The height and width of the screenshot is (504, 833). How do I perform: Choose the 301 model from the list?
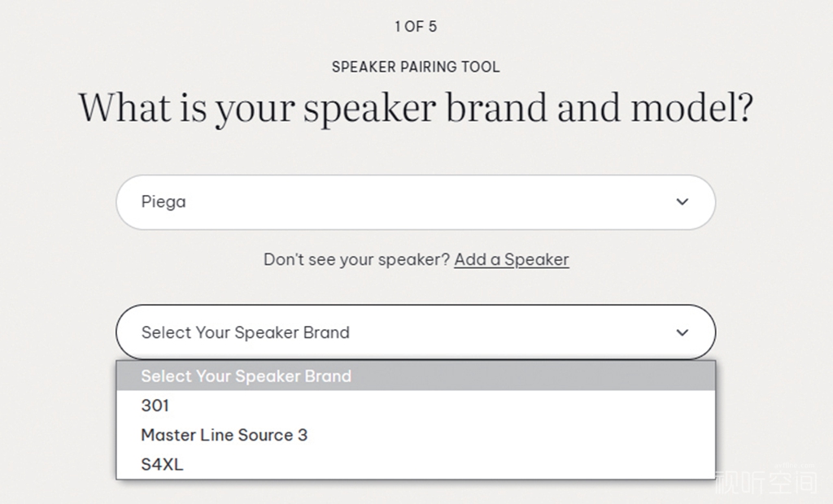[x=155, y=406]
